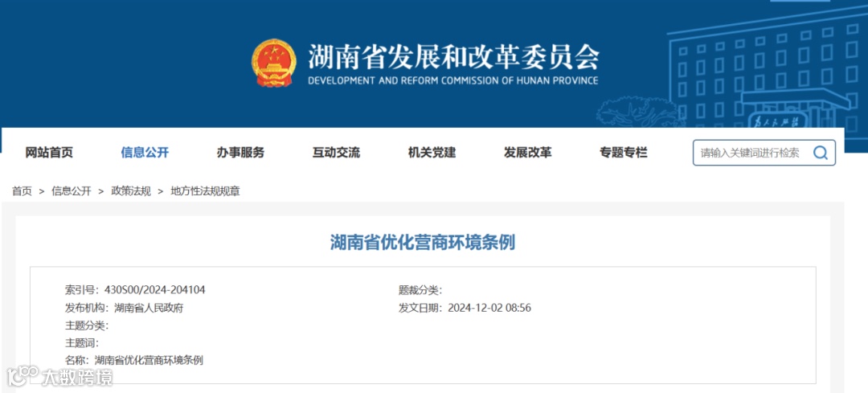This screenshot has width=868, height=393.
Task: Click the article title 湖南省优化营商环境条例
Action: click(x=423, y=243)
